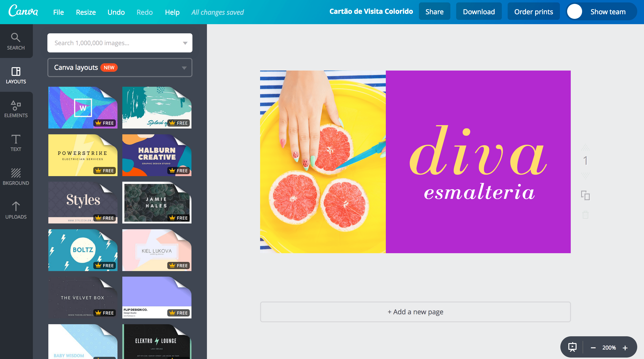Image resolution: width=644 pixels, height=359 pixels.
Task: Open the 200% zoom level menu
Action: pos(609,347)
